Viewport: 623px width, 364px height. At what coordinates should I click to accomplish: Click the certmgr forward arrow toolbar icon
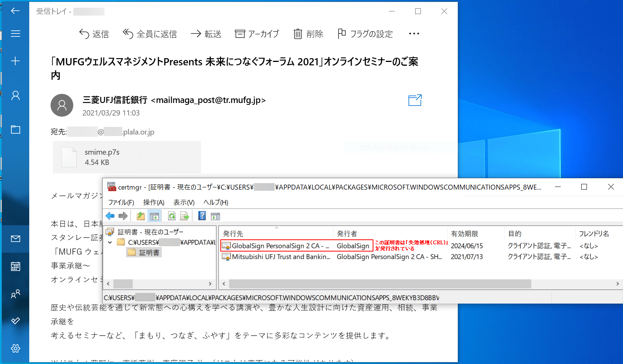123,216
